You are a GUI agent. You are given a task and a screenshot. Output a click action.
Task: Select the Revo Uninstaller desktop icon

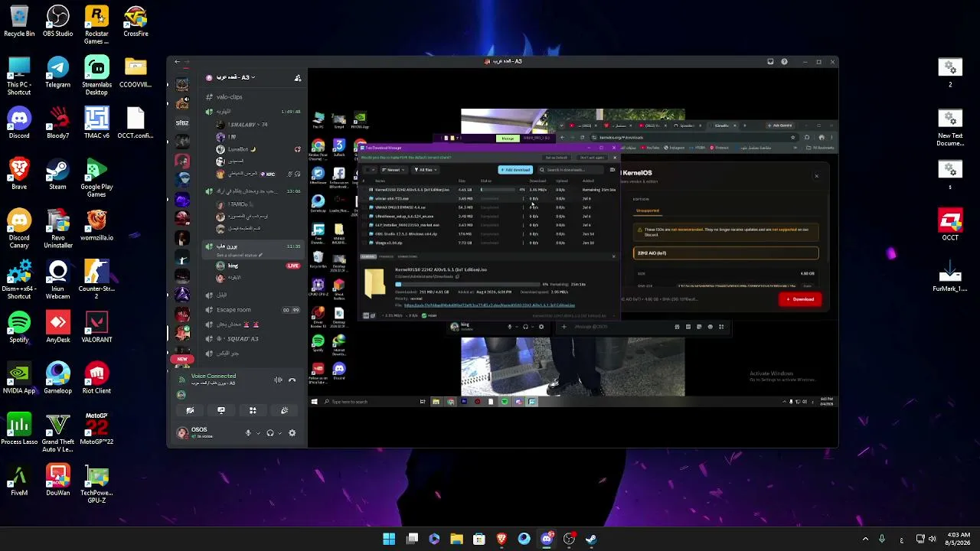[x=58, y=230]
